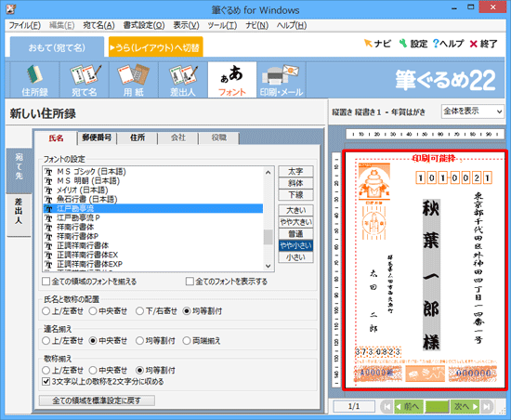
Task: Set font size to 普通
Action: 295,233
